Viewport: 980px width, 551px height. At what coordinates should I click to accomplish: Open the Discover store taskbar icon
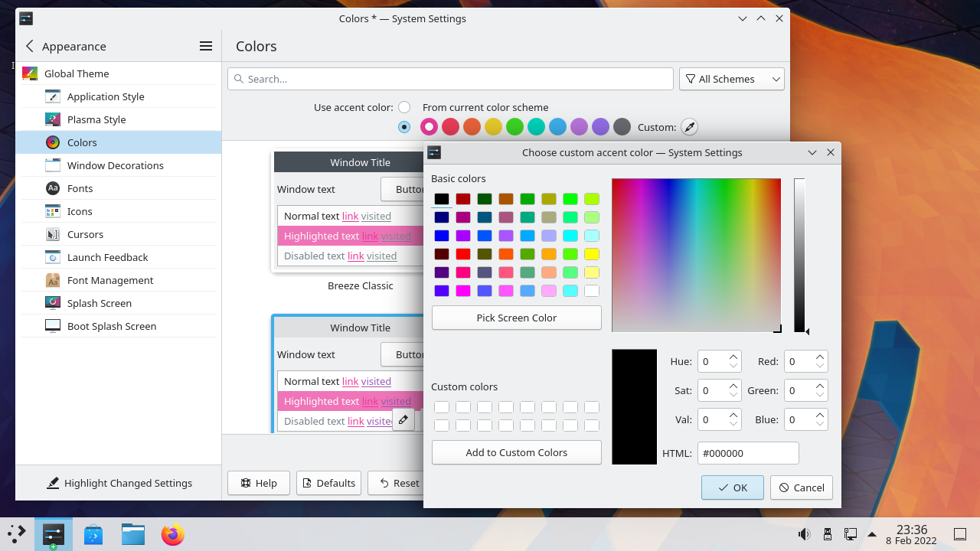93,534
